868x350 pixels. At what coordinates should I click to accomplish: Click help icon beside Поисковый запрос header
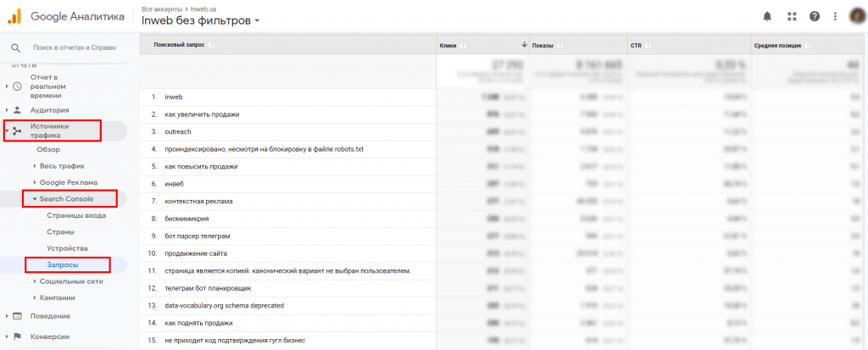point(212,46)
